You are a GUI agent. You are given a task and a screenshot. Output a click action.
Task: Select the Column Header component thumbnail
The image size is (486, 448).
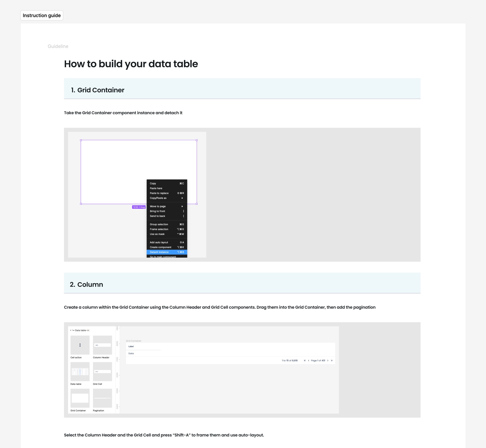click(x=103, y=345)
